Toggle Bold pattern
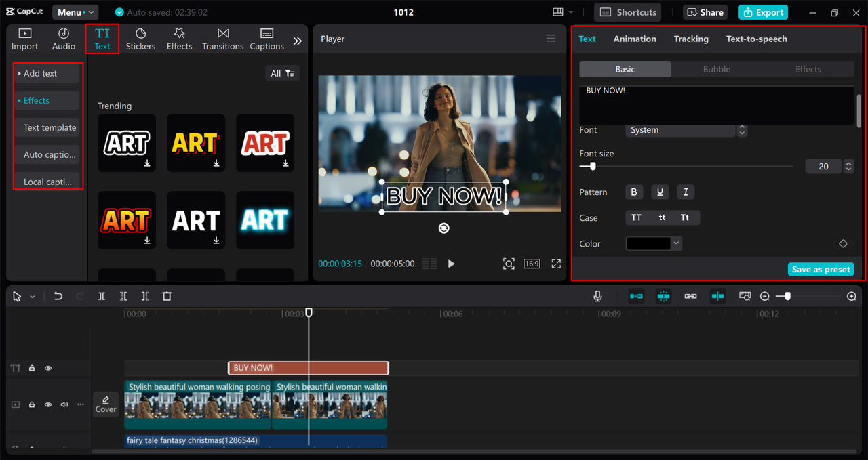The width and height of the screenshot is (868, 460). pyautogui.click(x=634, y=192)
